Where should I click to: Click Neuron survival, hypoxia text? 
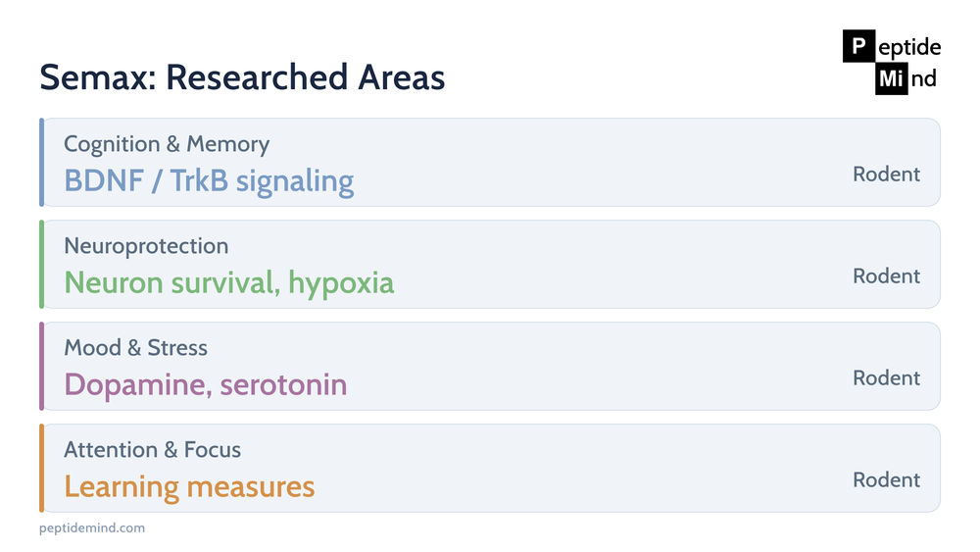[x=228, y=283]
